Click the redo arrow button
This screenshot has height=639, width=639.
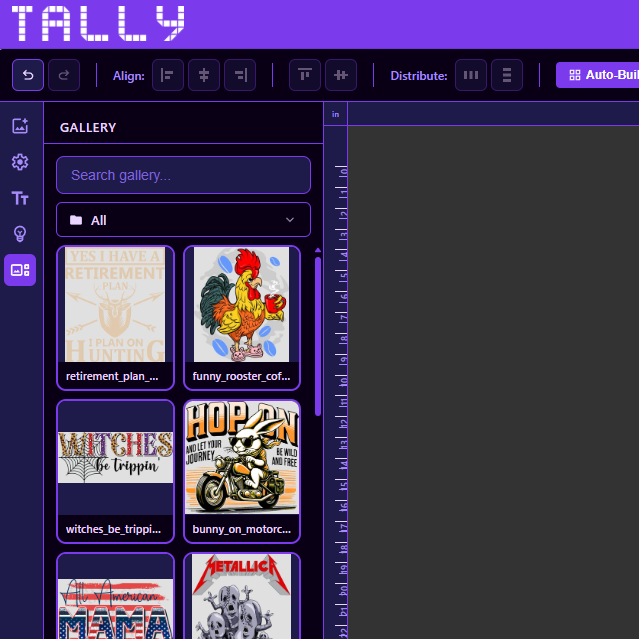tap(64, 75)
